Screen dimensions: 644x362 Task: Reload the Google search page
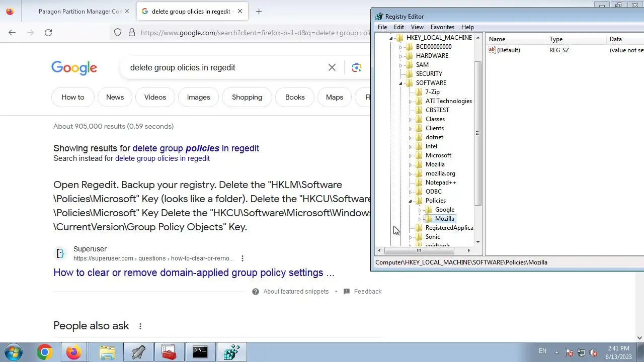pos(48,33)
